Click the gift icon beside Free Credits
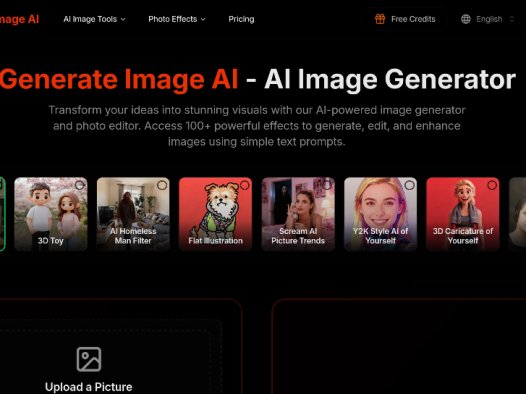The width and height of the screenshot is (526, 394). point(380,19)
